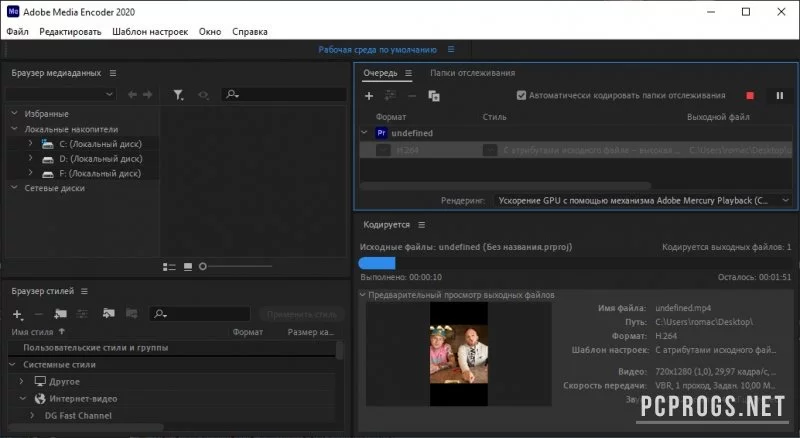This screenshot has height=438, width=800.
Task: Click the Размер кадра column header
Action: point(311,332)
